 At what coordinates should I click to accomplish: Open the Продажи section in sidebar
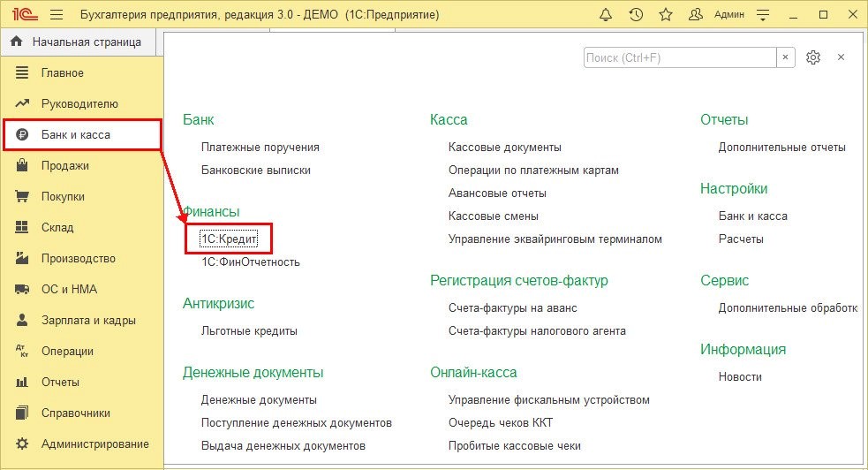pyautogui.click(x=64, y=165)
